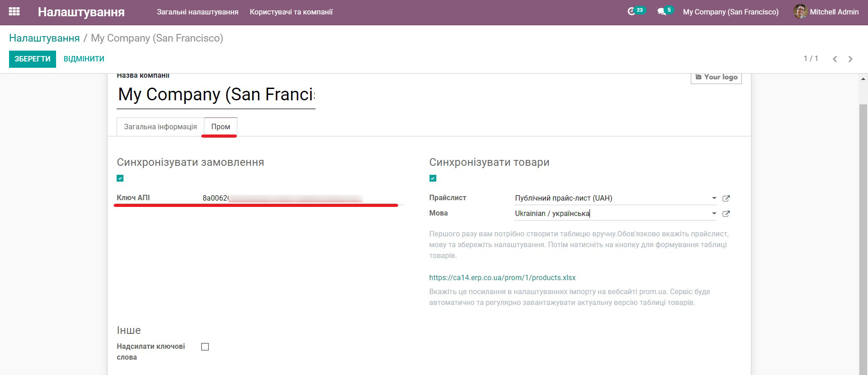The height and width of the screenshot is (375, 868).
Task: Click the Прайслист field text
Action: pos(563,198)
